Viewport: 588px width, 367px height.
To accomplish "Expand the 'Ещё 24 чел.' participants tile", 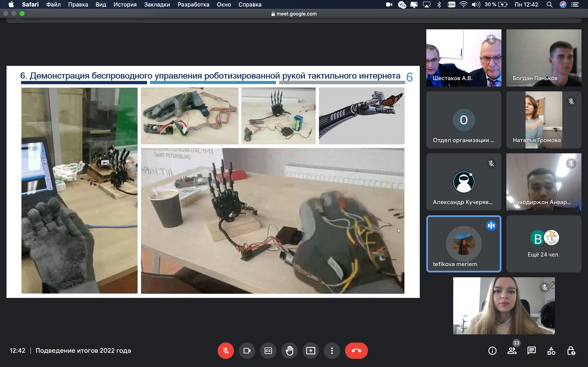I will pyautogui.click(x=543, y=244).
